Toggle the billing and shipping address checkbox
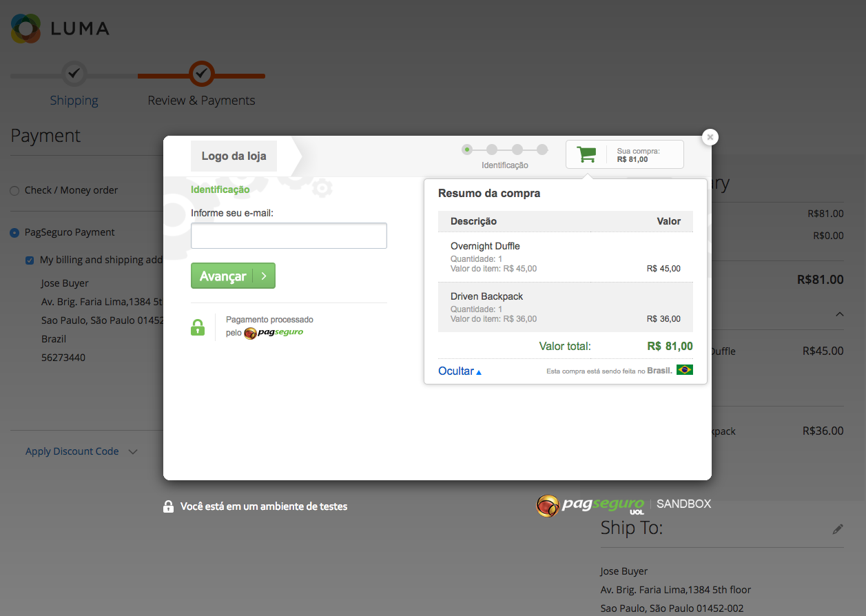 coord(30,260)
